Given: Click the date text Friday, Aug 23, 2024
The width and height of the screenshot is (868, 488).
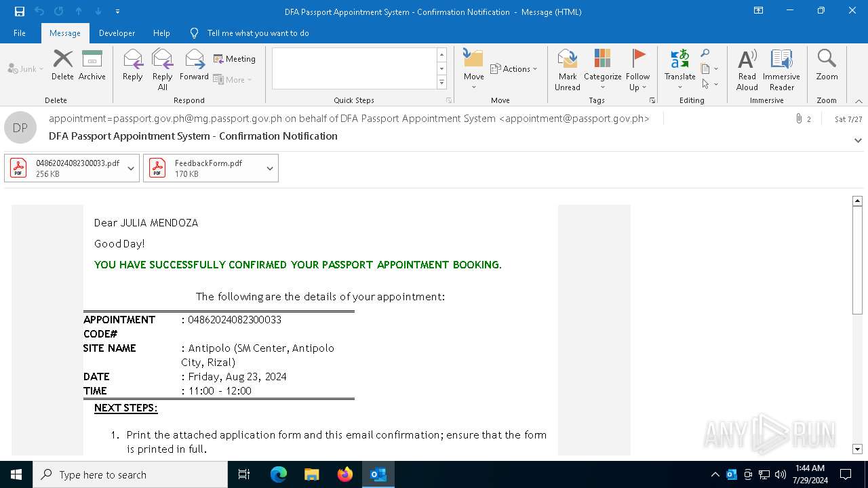Looking at the screenshot, I should [237, 377].
